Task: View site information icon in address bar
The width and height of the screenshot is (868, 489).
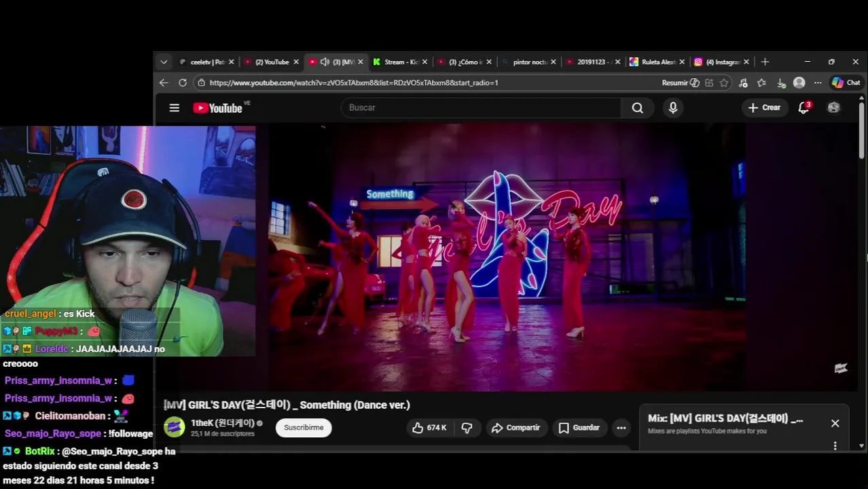Action: tap(201, 83)
